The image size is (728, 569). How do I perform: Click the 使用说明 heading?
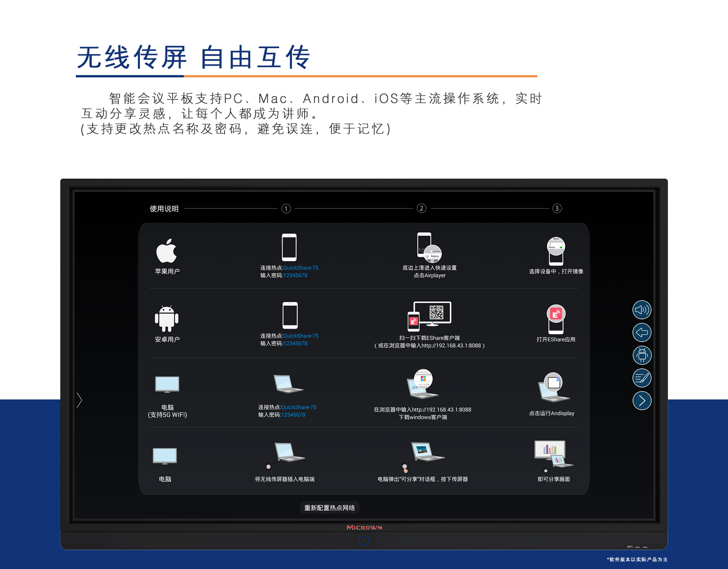click(x=164, y=209)
